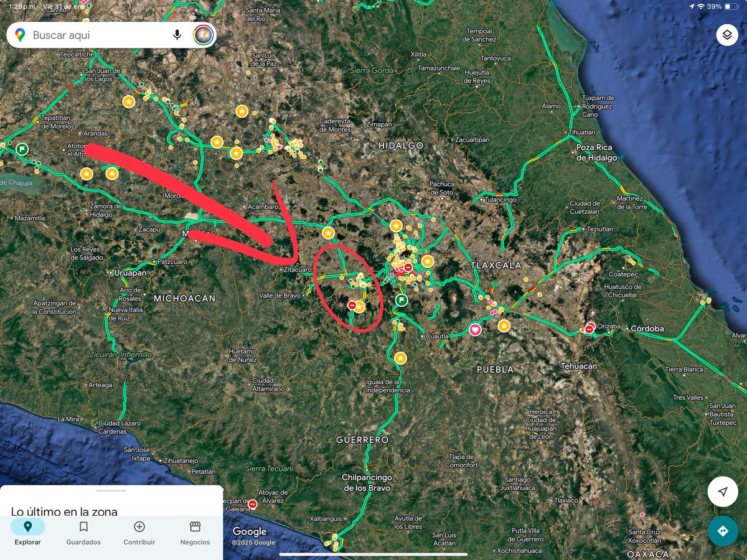747x560 pixels.
Task: Select the Chilpancingo de los Bravo label
Action: 367,482
